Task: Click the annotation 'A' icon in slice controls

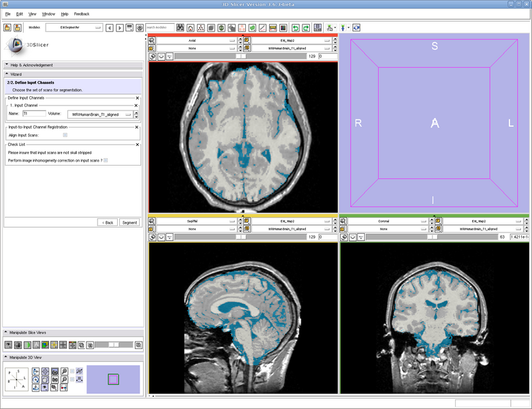Action: pyautogui.click(x=36, y=345)
